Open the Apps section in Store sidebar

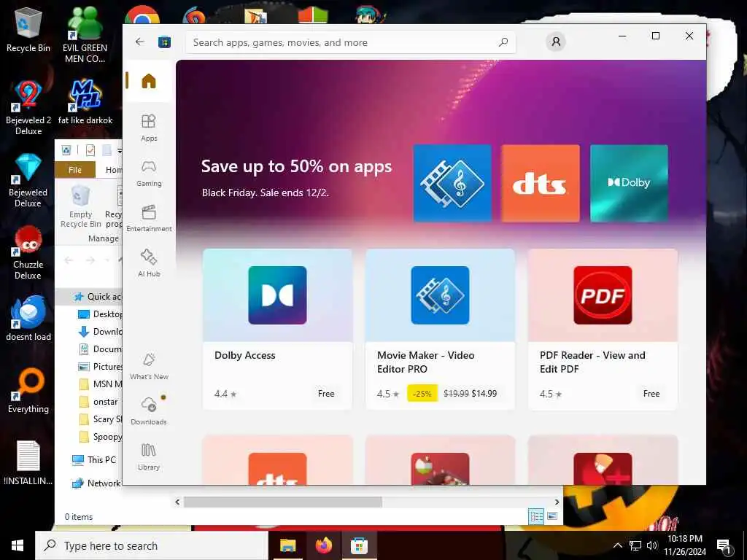pos(149,128)
